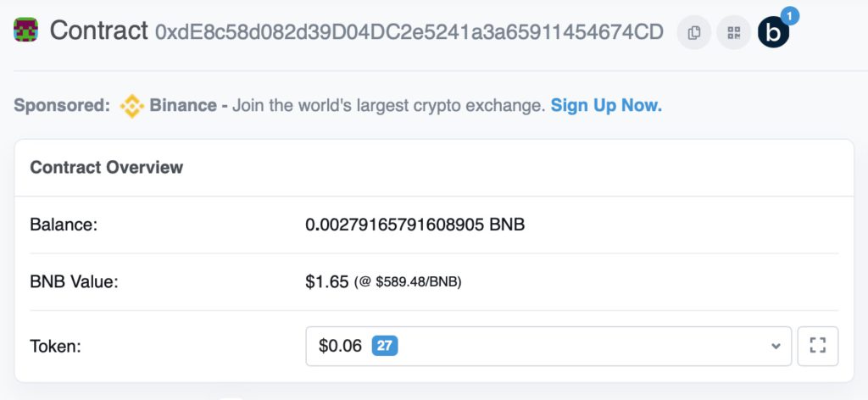This screenshot has height=400, width=868.
Task: Click the $1.65 BNB value amount
Action: (x=327, y=281)
